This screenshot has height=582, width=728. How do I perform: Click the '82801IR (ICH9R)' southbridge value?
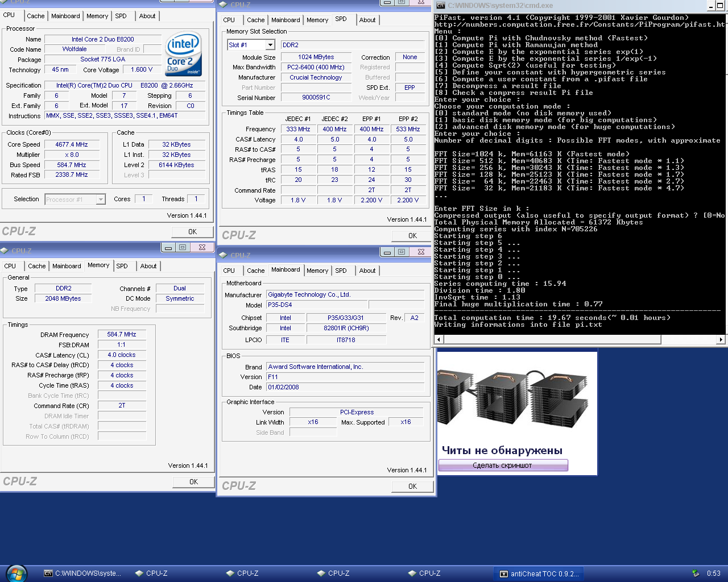[346, 329]
